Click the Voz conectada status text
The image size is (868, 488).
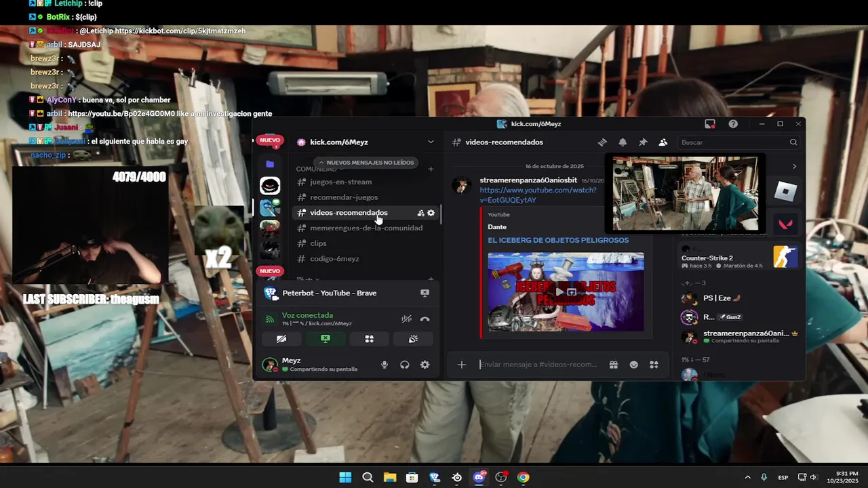click(x=307, y=315)
